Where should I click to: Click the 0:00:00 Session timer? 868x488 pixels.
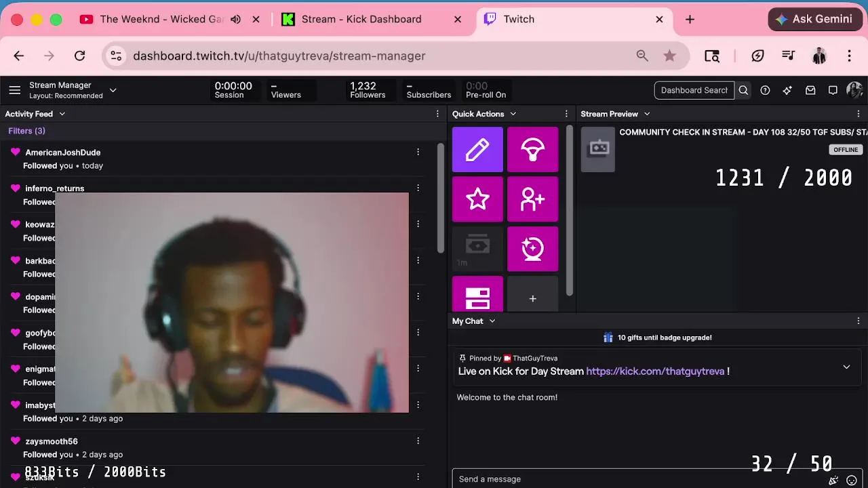pos(233,90)
